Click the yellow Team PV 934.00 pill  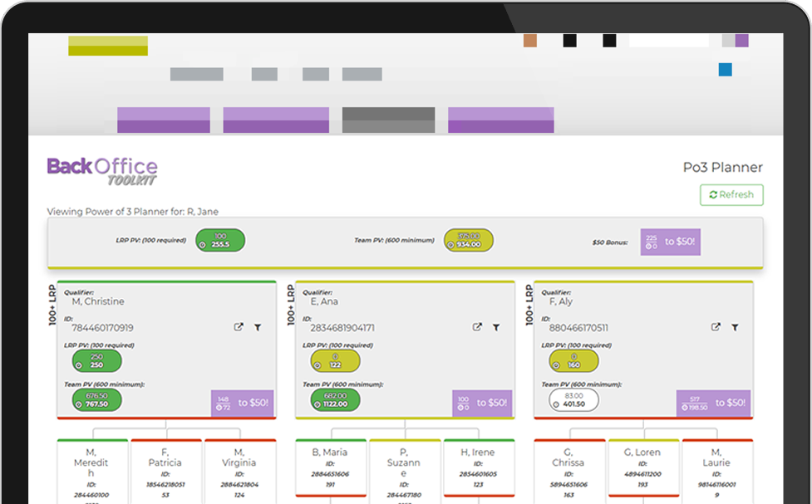tap(469, 241)
